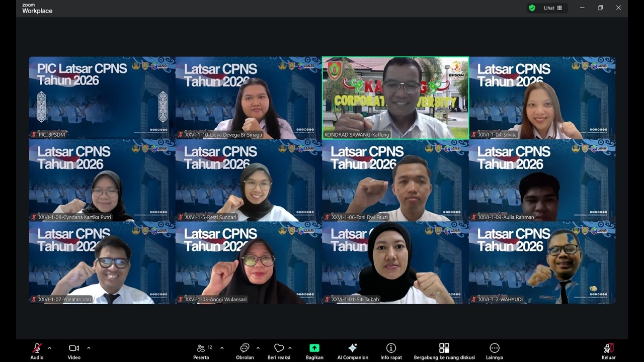Select Toni Dwi Fauzi video tile

click(395, 180)
